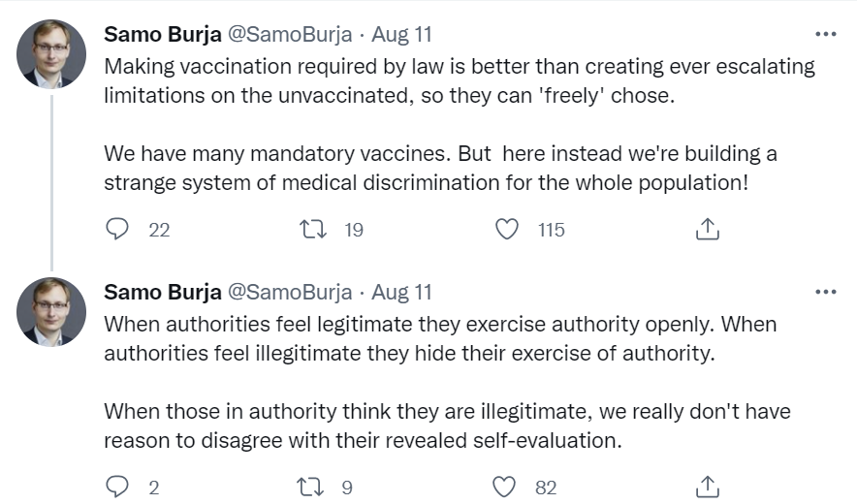Image resolution: width=857 pixels, height=504 pixels.
Task: Open Aug 11 timestamp of second tweet
Action: point(401,293)
